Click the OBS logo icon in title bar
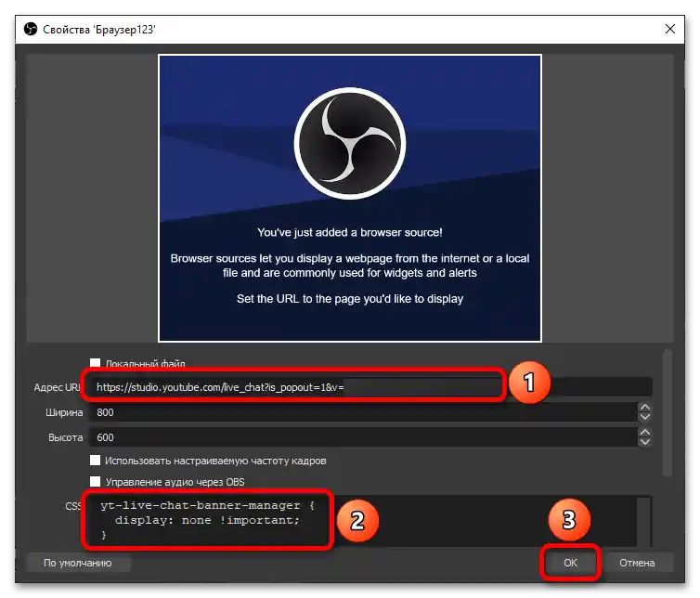The height and width of the screenshot is (598, 700). pos(31,30)
